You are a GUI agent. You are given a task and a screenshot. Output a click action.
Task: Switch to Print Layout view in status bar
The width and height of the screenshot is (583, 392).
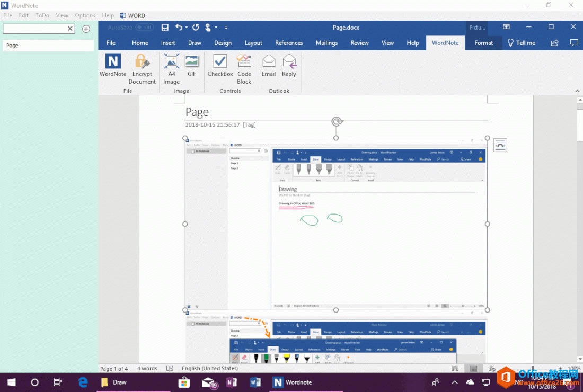[473, 368]
